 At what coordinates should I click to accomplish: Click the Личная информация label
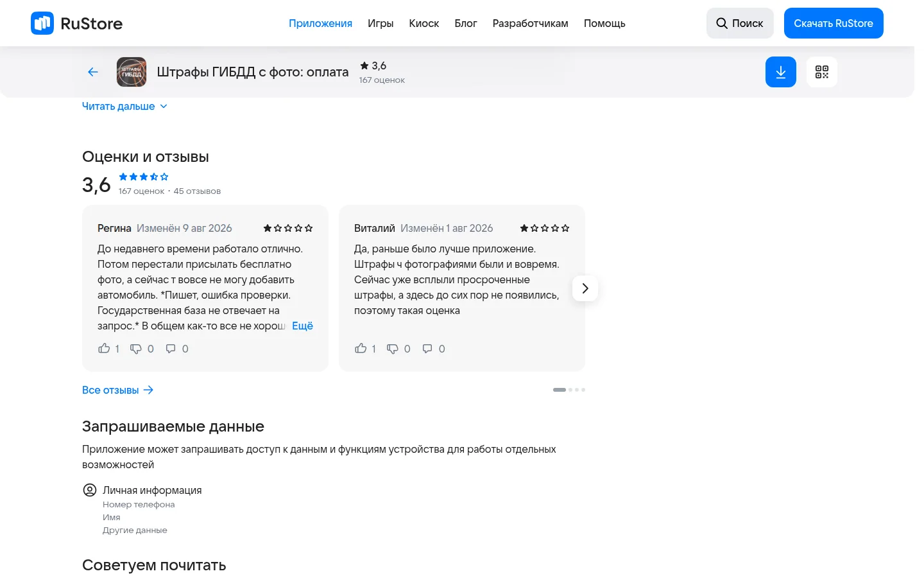(x=152, y=490)
